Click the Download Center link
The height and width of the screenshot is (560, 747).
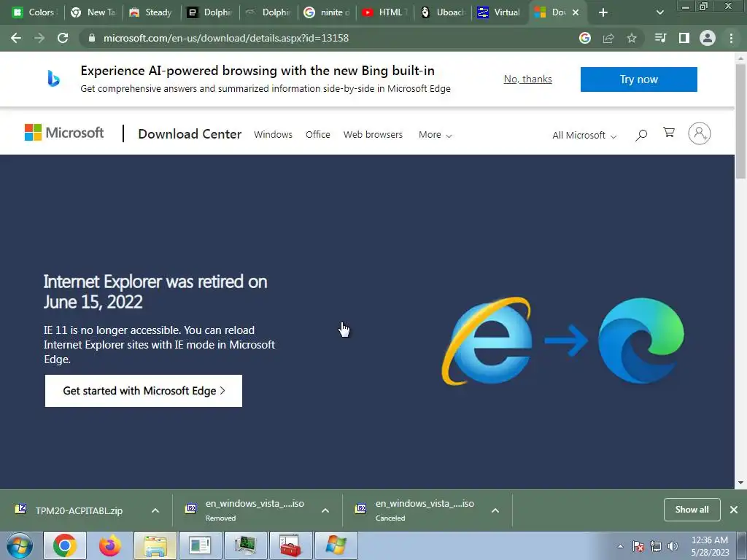[x=190, y=134]
